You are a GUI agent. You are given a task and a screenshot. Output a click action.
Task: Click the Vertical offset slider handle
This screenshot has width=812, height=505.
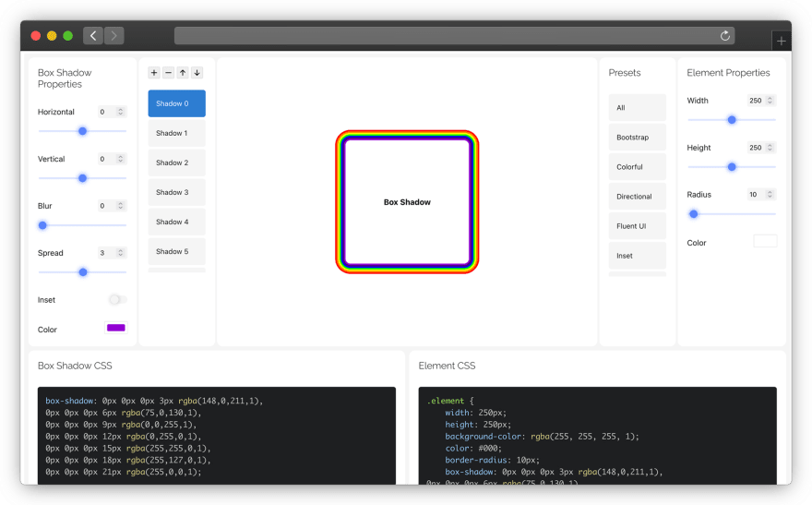(82, 178)
